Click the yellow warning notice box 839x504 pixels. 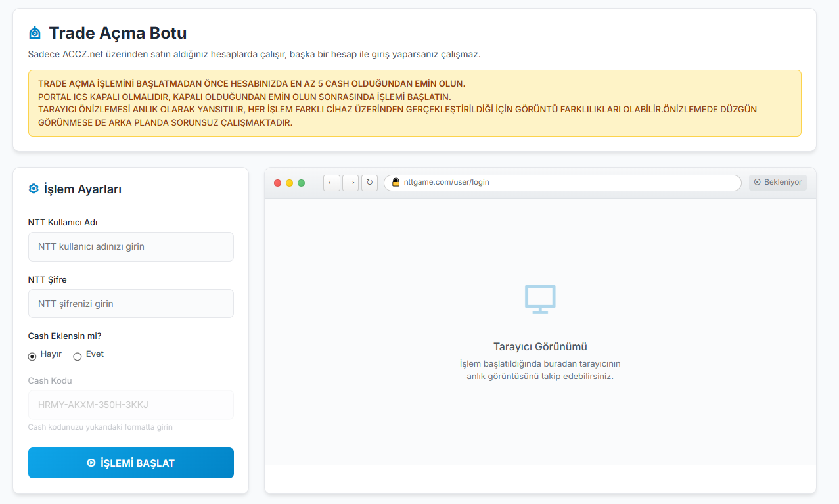point(415,103)
